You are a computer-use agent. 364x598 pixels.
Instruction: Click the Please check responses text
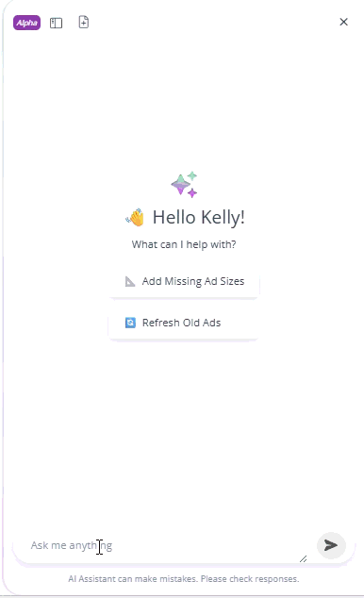click(x=250, y=578)
